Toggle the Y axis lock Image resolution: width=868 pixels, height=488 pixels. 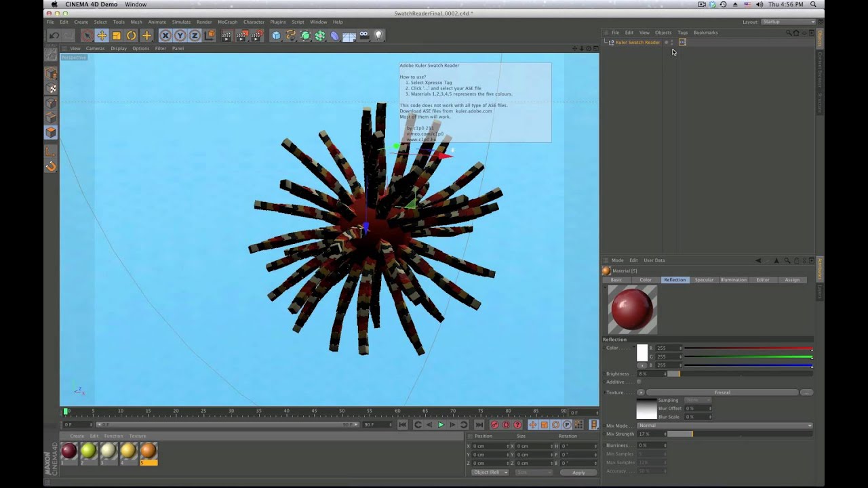pos(180,35)
